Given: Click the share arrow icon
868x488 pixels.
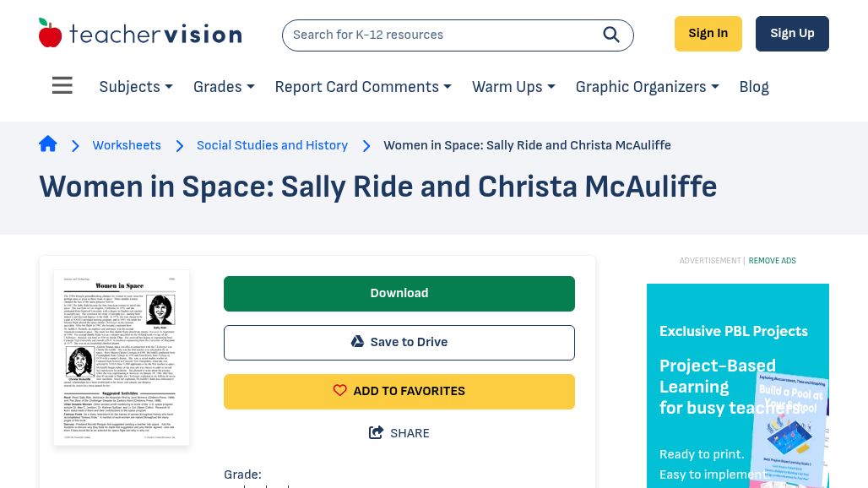Looking at the screenshot, I should tap(377, 432).
